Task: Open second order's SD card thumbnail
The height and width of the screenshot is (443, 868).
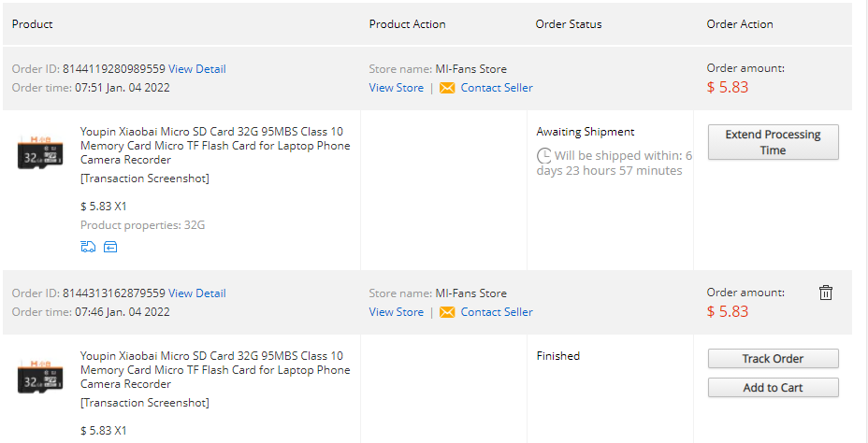Action: [40, 376]
